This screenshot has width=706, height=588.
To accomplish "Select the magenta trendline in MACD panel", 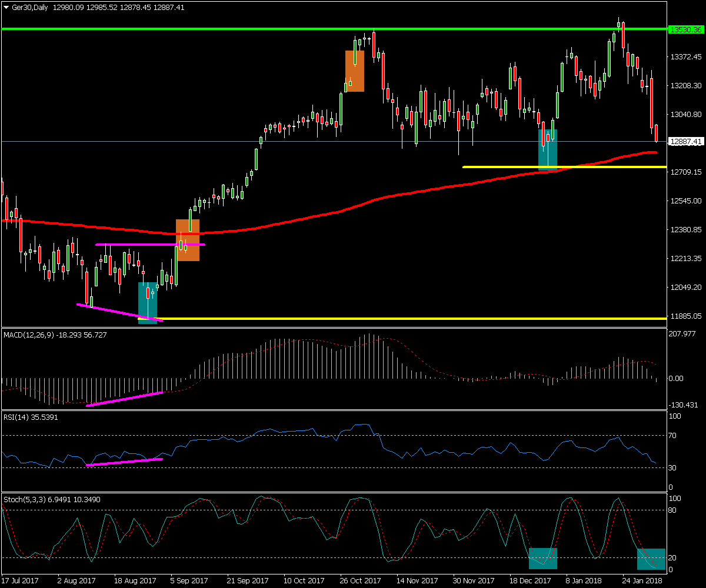I will tap(124, 399).
